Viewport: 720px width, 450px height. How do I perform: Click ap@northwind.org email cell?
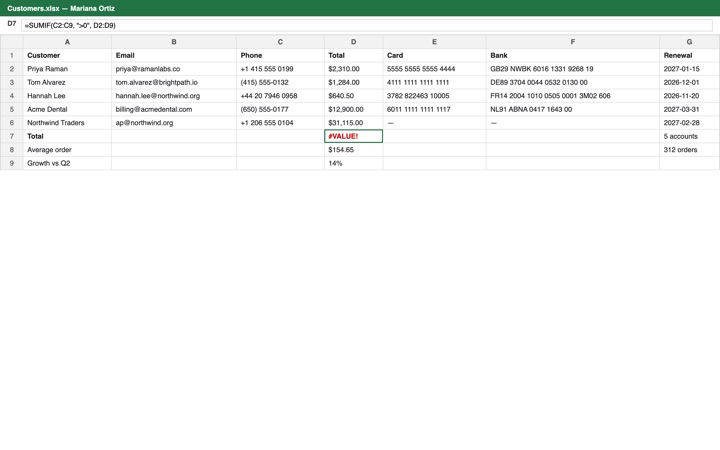tap(174, 123)
